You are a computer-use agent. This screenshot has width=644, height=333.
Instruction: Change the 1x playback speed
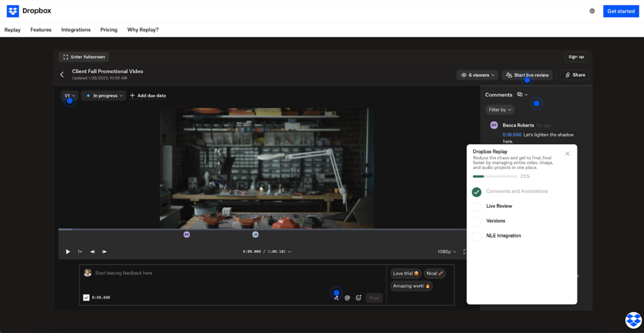click(80, 251)
